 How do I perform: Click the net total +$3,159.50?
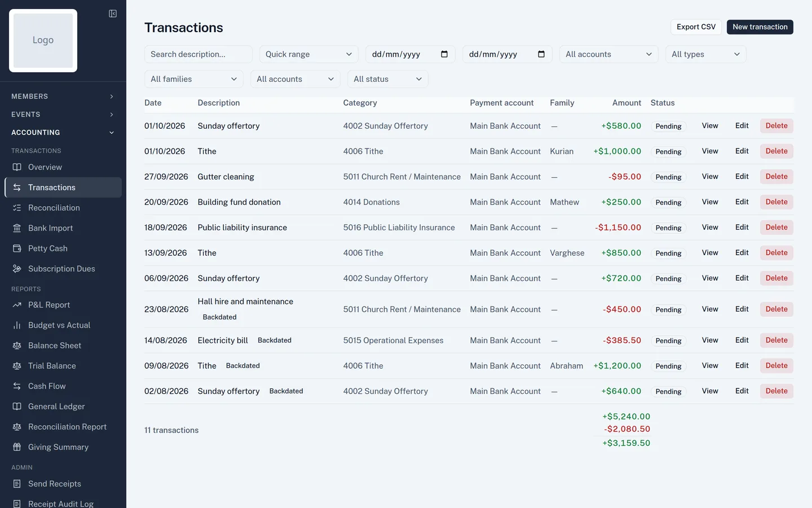626,443
